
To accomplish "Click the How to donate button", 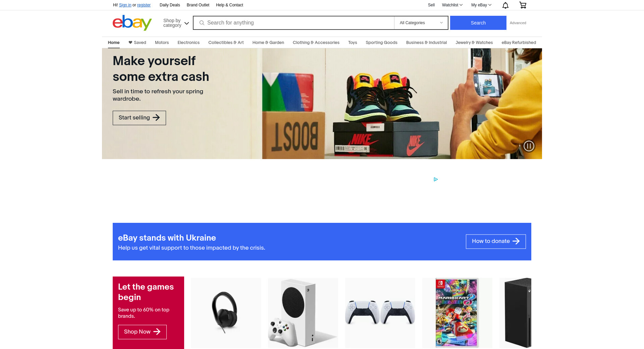I will pos(496,242).
